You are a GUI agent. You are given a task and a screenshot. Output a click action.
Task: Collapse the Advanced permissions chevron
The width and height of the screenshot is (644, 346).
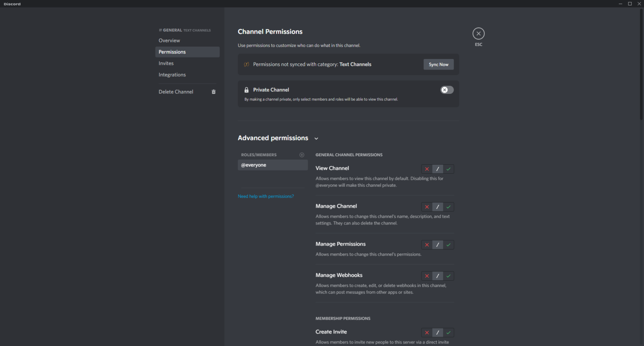(x=316, y=139)
